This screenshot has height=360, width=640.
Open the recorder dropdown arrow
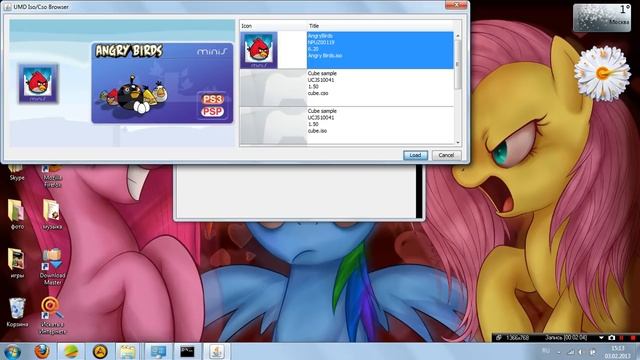601,338
